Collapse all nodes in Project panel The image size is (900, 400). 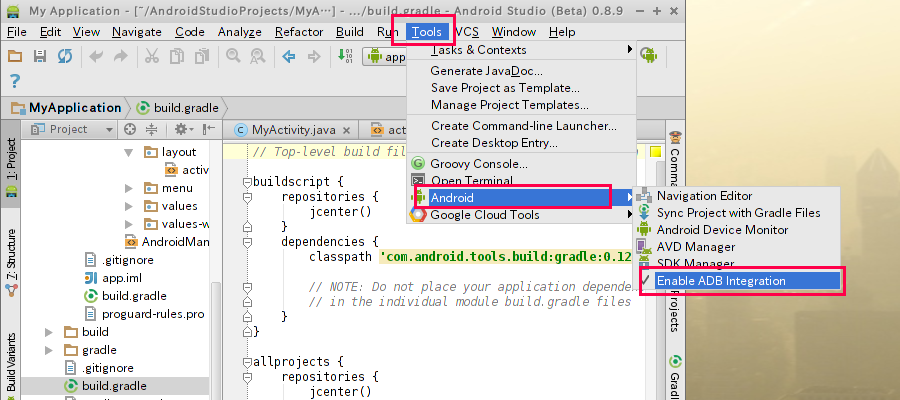151,129
